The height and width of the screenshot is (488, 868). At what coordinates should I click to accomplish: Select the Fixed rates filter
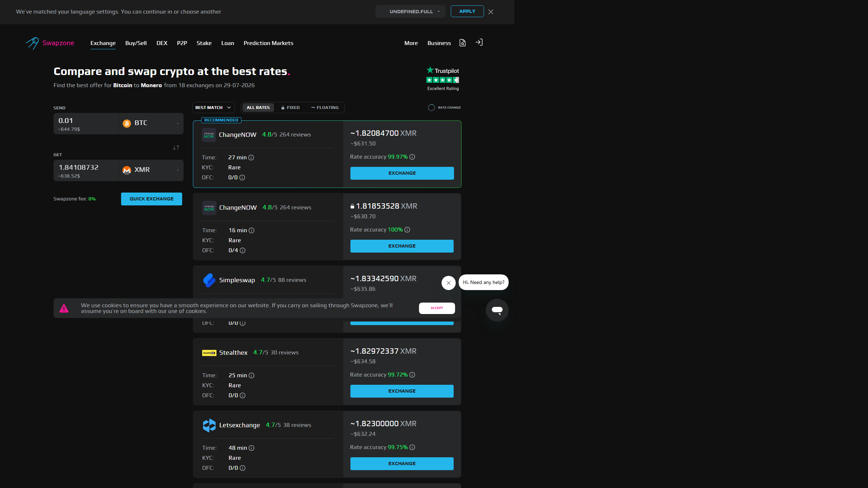coord(290,108)
